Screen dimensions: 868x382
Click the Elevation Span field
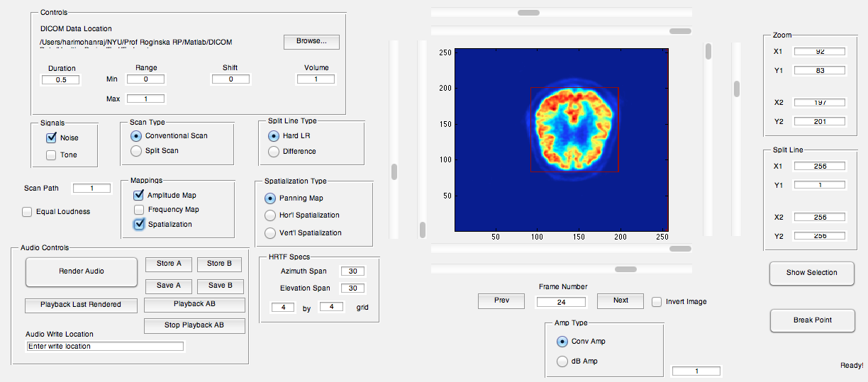pyautogui.click(x=352, y=288)
